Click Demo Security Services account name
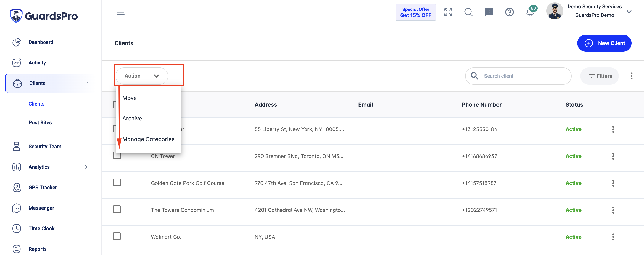 point(594,6)
